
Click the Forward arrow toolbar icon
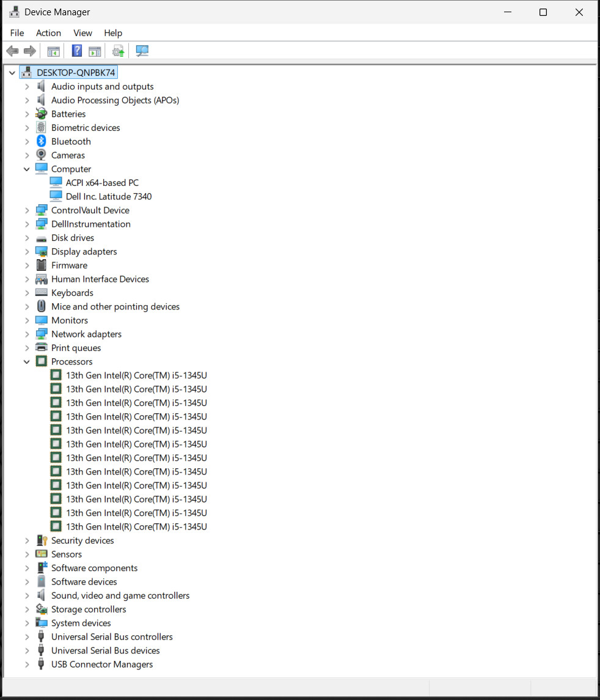30,51
